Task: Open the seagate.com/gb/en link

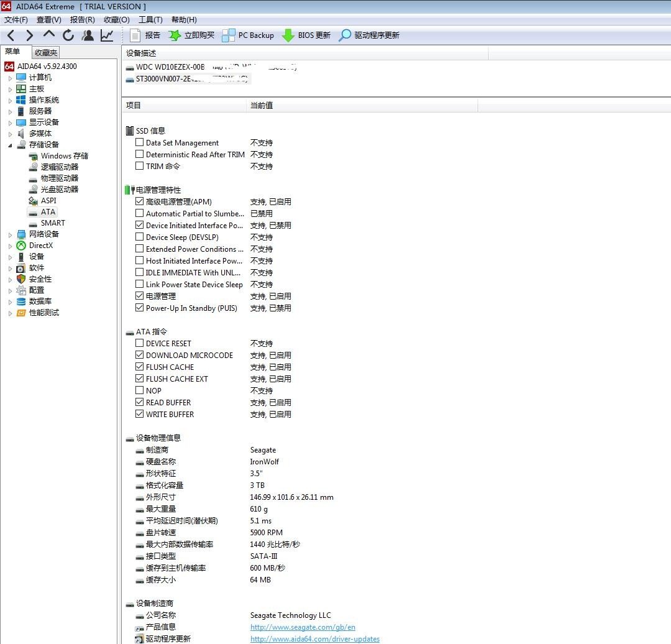Action: pyautogui.click(x=303, y=627)
